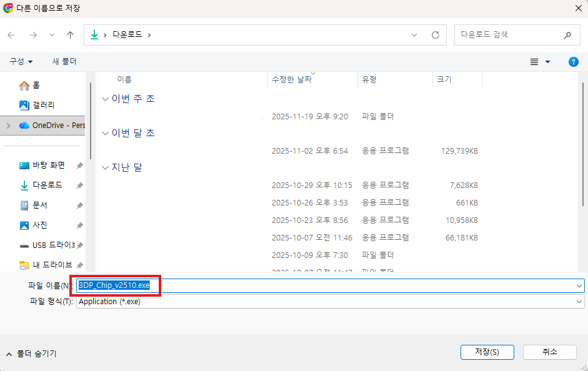Select the 10,958KB application file
Image resolution: width=588 pixels, height=371 pixels.
click(291, 220)
